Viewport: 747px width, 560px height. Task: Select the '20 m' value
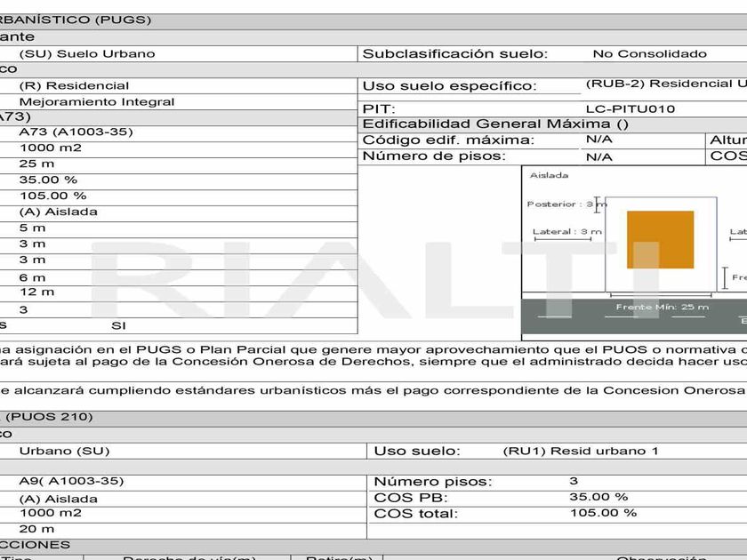tap(36, 529)
